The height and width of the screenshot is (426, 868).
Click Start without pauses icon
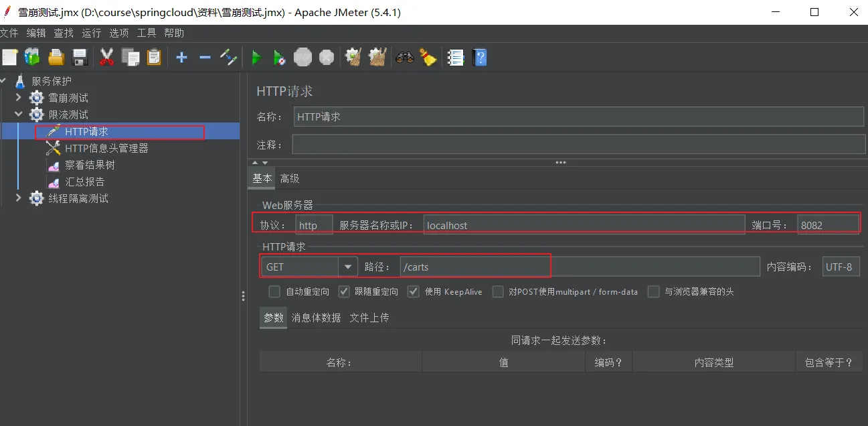[280, 58]
